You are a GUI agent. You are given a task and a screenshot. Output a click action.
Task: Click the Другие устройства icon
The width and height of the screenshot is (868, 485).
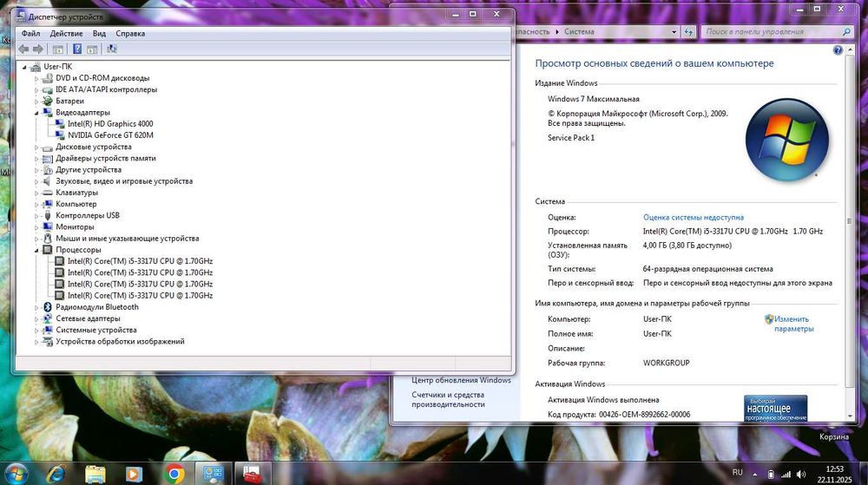48,170
